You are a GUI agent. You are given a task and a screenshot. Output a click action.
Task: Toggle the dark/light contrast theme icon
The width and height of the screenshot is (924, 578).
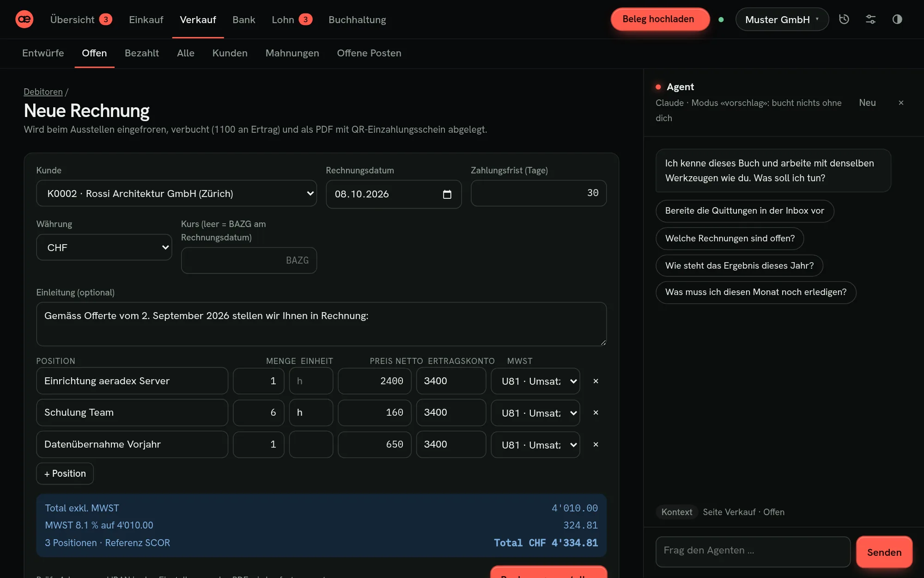point(897,19)
